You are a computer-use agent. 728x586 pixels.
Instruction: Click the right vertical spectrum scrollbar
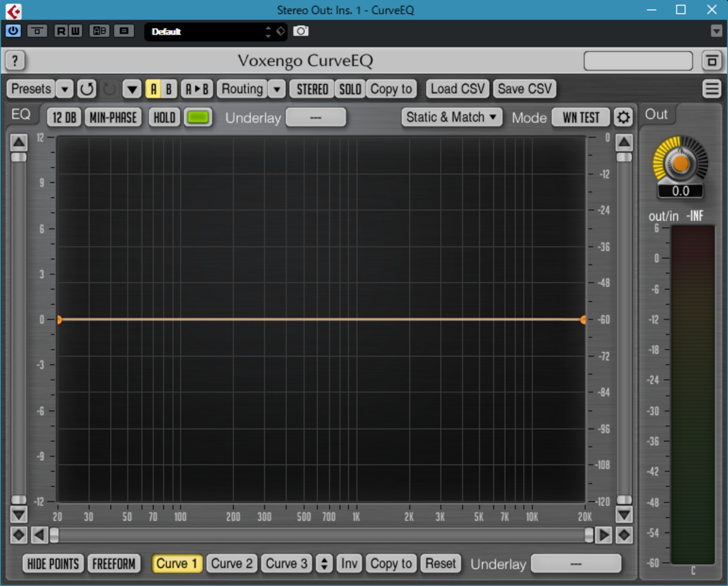[624, 328]
